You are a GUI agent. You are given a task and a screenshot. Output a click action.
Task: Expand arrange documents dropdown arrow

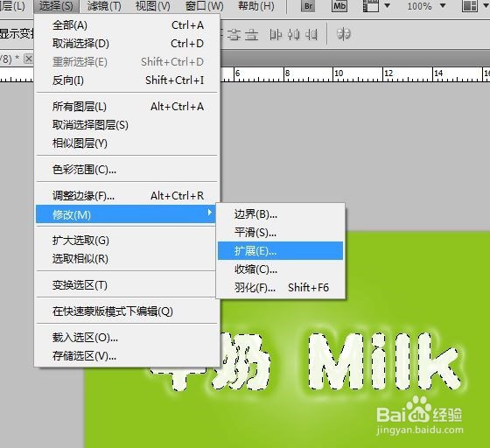tap(486, 6)
